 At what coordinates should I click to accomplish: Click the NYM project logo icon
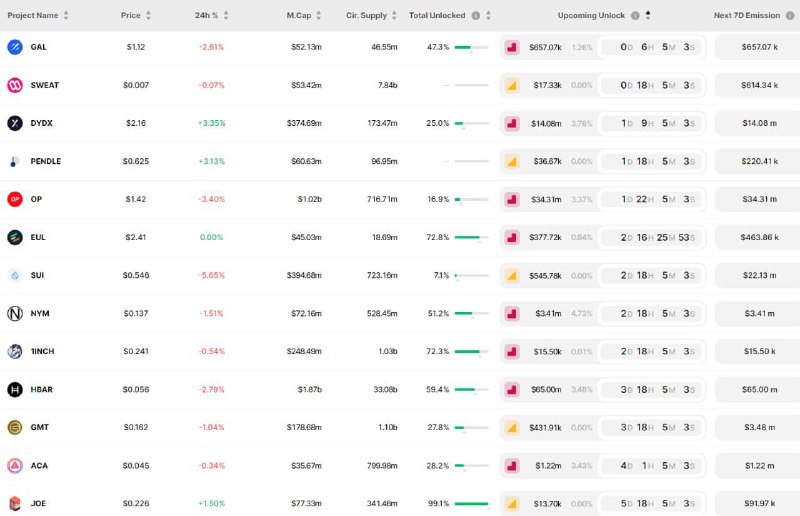15,313
